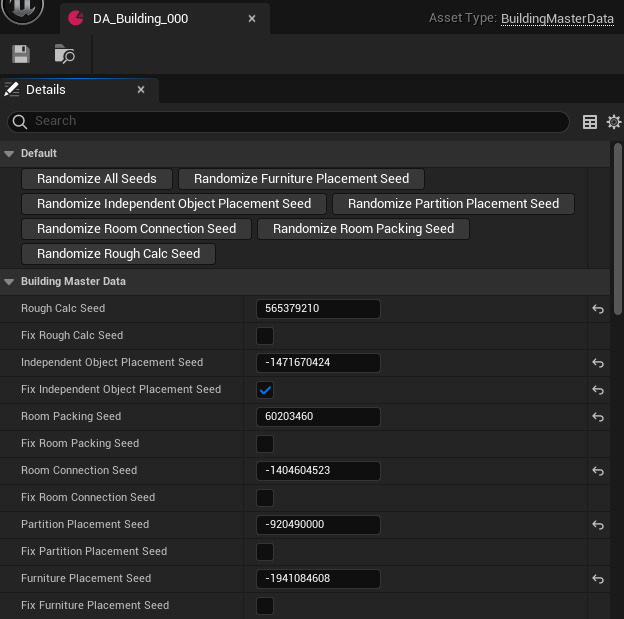Viewport: 624px width, 619px height.
Task: Tick Fix Furniture Placement Seed checkbox
Action: (x=265, y=606)
